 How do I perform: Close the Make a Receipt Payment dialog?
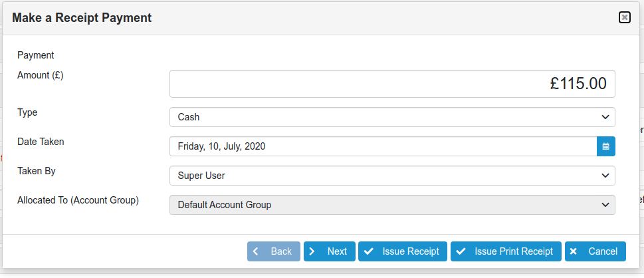tap(624, 18)
